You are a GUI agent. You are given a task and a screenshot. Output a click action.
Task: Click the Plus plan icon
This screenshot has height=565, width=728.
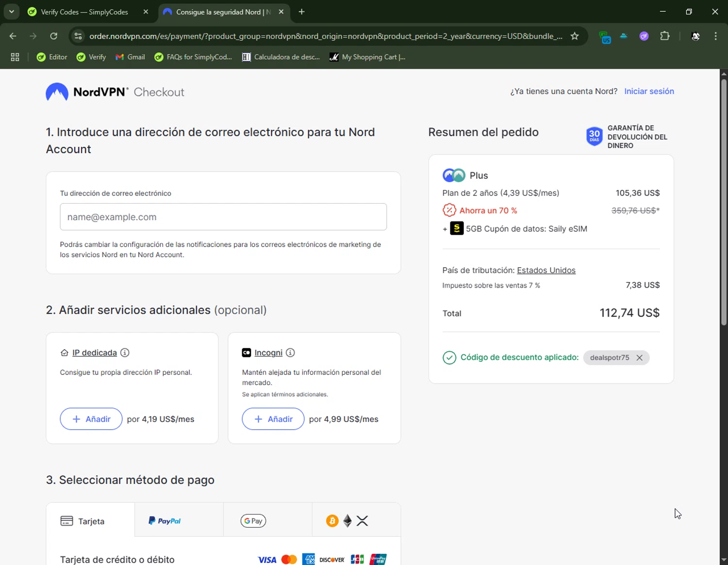click(x=454, y=175)
